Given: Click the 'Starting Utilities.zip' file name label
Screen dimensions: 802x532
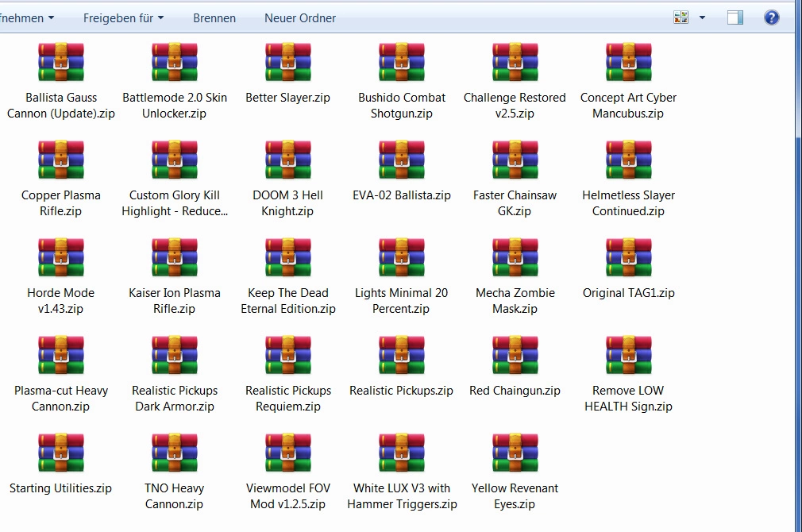Looking at the screenshot, I should pos(61,488).
